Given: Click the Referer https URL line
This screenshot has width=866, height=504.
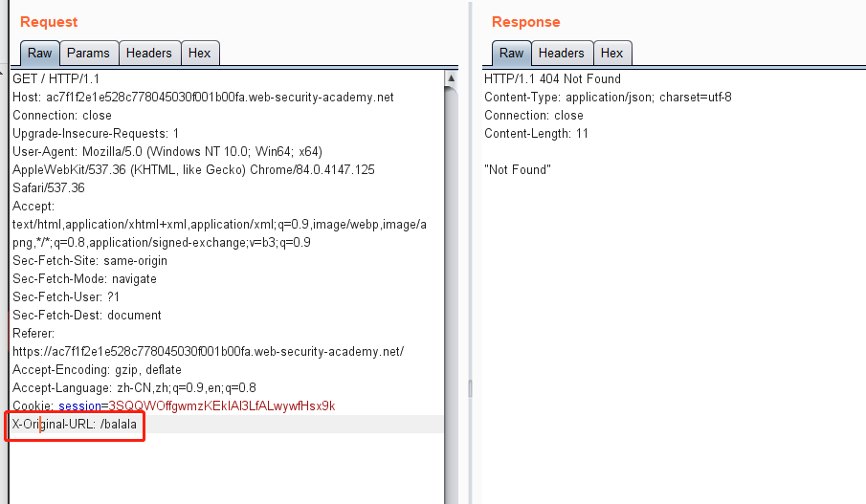Looking at the screenshot, I should (209, 352).
